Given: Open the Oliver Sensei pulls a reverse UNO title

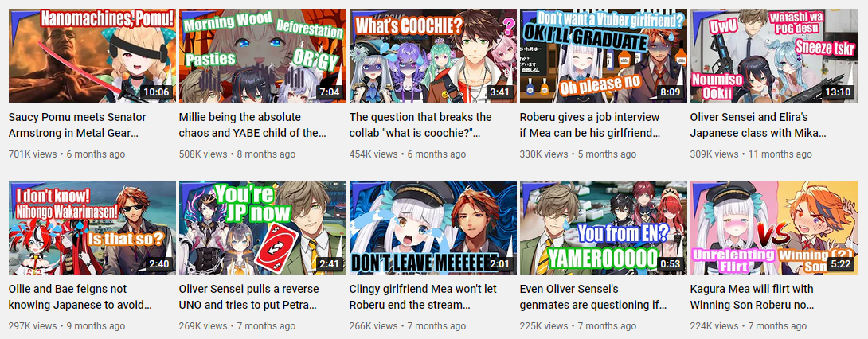Looking at the screenshot, I should [250, 297].
